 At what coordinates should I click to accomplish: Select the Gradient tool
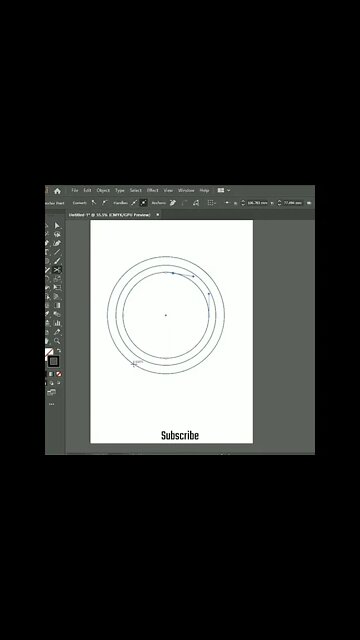(x=57, y=305)
